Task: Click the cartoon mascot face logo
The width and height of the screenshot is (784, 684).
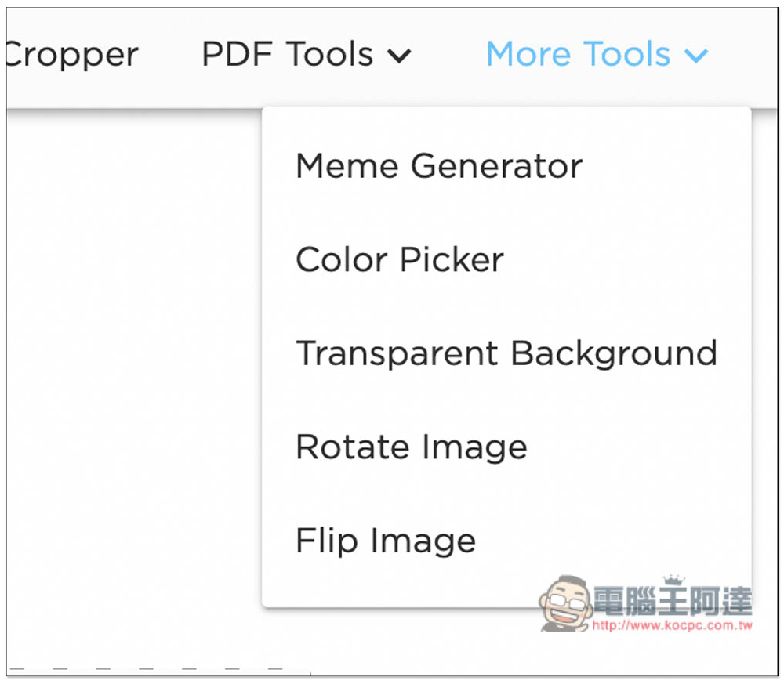Action: tap(565, 603)
